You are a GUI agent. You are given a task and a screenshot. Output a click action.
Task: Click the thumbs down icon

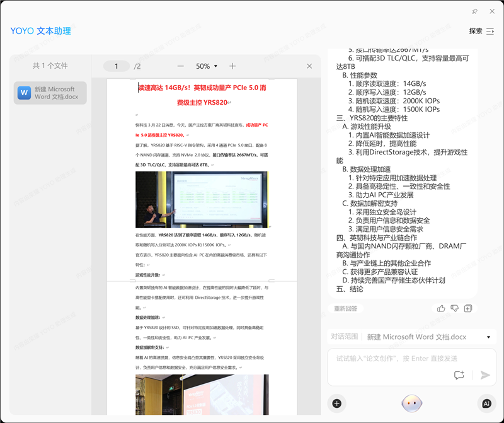point(454,308)
